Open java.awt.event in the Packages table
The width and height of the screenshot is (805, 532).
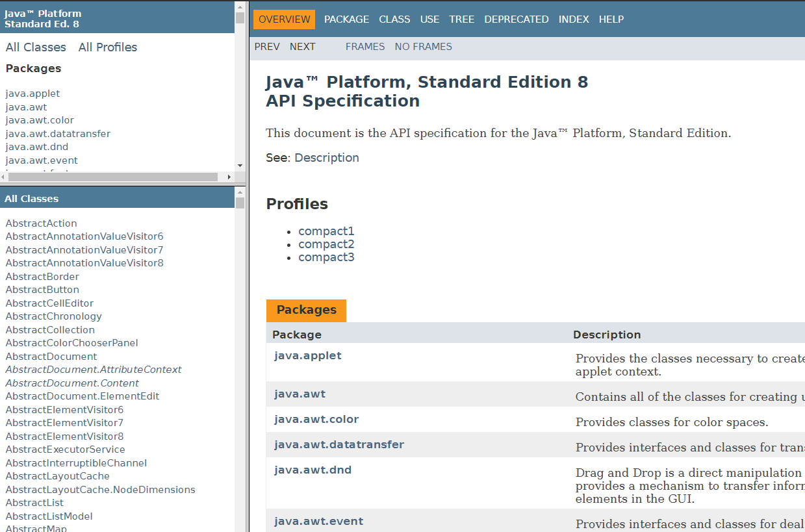pos(319,522)
